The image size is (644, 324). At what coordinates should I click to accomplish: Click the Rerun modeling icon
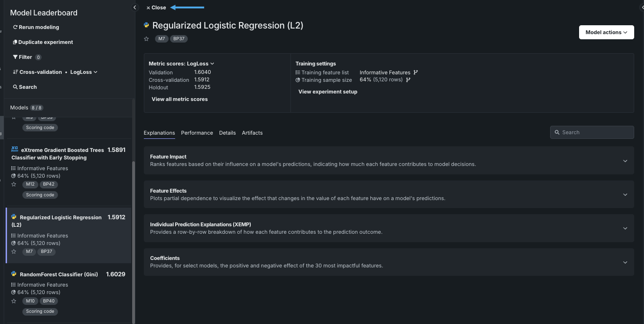15,27
